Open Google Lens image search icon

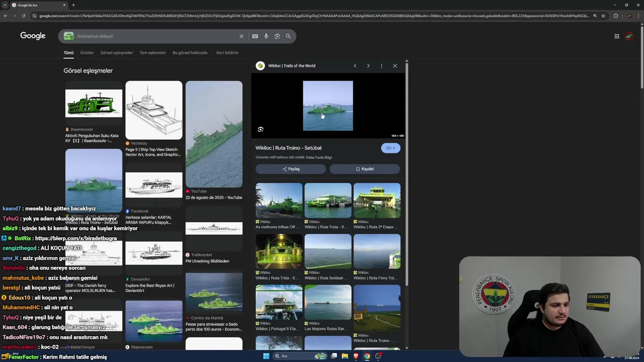coord(277,36)
